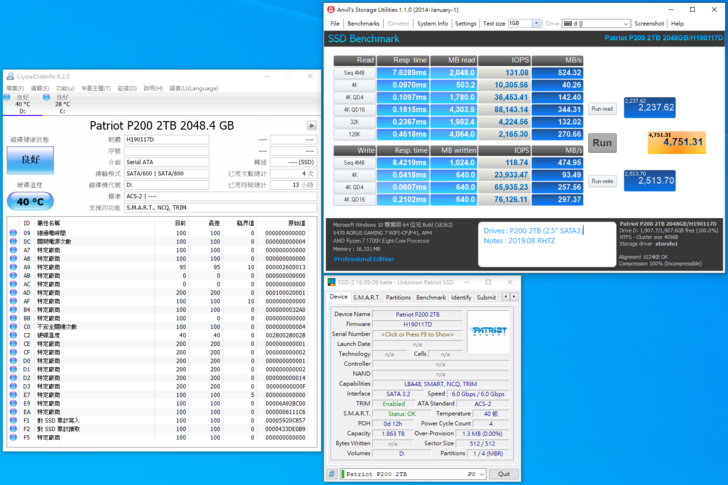Viewport: 728px width, 485px height.
Task: Click the blue health status box
Action: [29, 159]
